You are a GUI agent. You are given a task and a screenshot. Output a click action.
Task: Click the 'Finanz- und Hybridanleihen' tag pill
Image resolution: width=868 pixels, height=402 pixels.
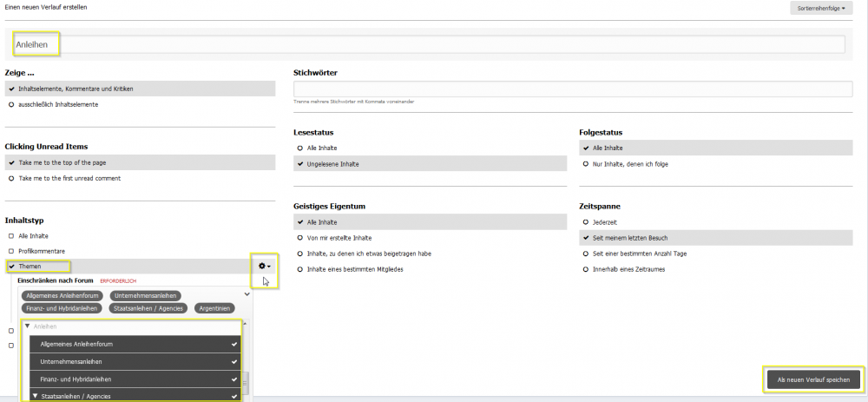(x=62, y=308)
